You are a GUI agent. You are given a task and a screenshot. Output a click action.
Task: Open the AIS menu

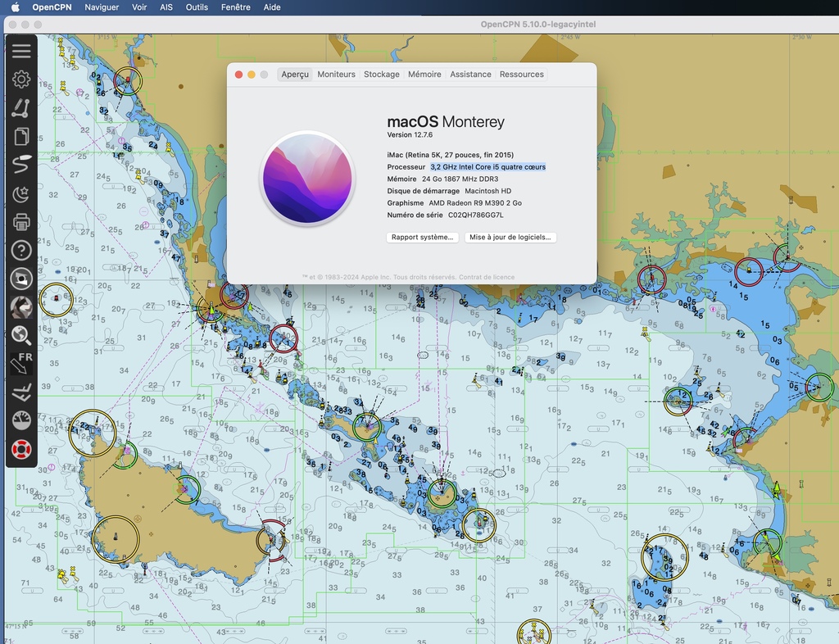point(166,7)
